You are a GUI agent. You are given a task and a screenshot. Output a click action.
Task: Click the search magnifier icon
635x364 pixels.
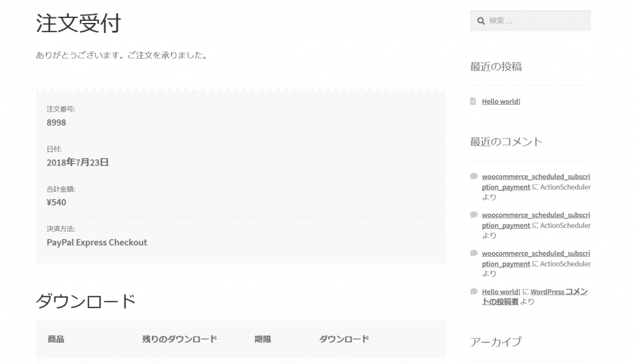[x=481, y=21]
